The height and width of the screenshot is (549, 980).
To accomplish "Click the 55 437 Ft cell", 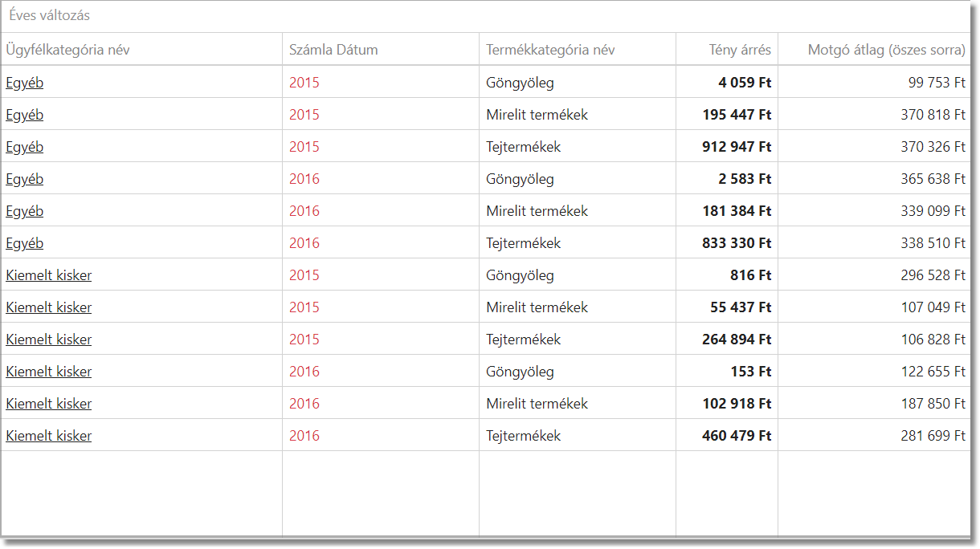I will tap(741, 307).
